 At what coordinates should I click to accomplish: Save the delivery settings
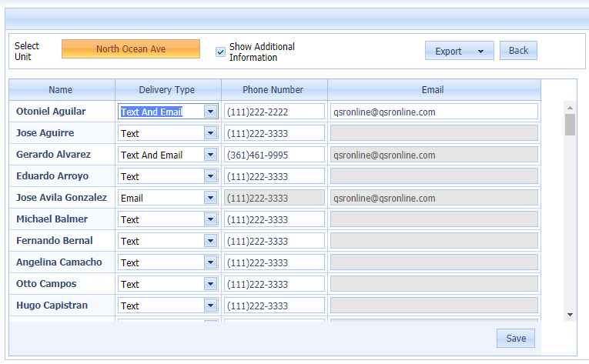[516, 339]
